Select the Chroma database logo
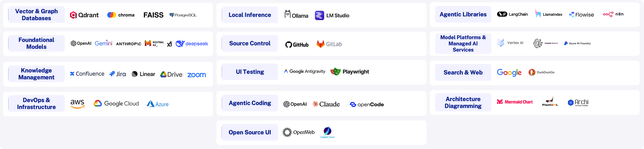 (x=121, y=15)
